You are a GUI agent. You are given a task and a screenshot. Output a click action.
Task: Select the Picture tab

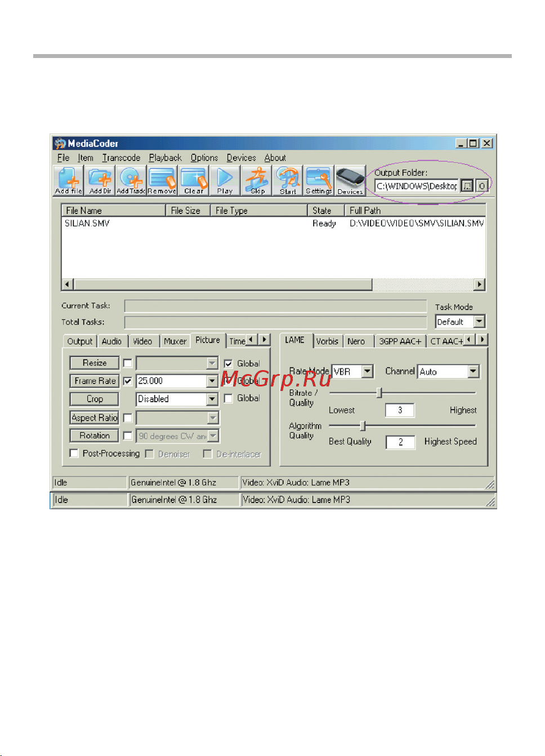point(208,340)
